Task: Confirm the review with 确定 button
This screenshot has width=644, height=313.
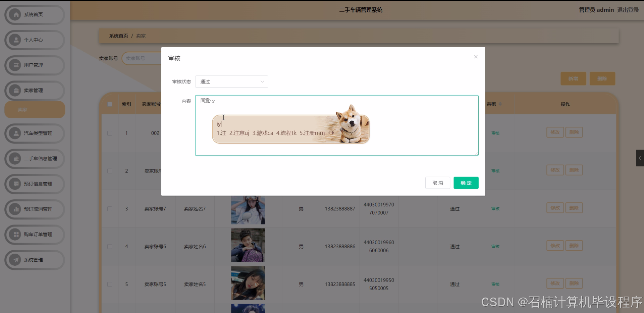Action: [x=466, y=183]
